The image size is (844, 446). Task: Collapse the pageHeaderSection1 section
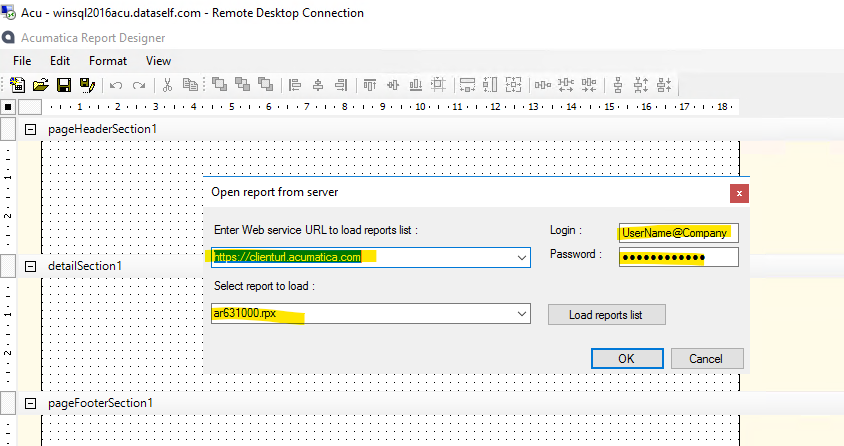tap(30, 129)
